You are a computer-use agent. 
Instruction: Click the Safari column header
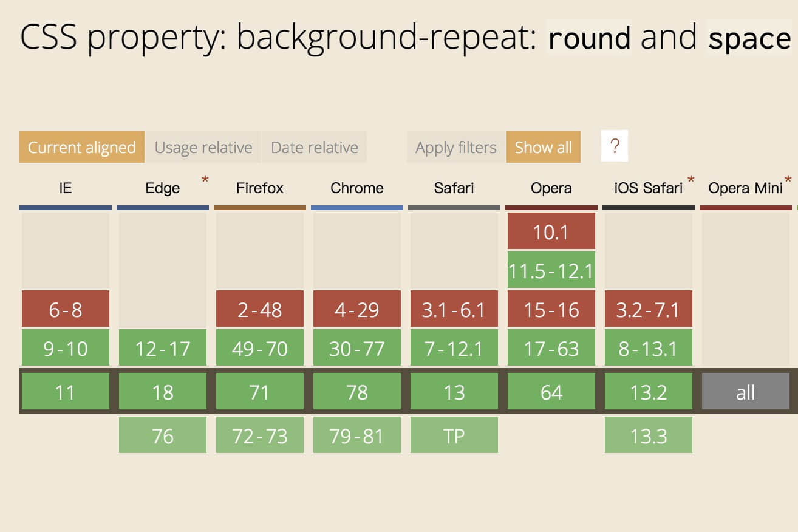(454, 188)
